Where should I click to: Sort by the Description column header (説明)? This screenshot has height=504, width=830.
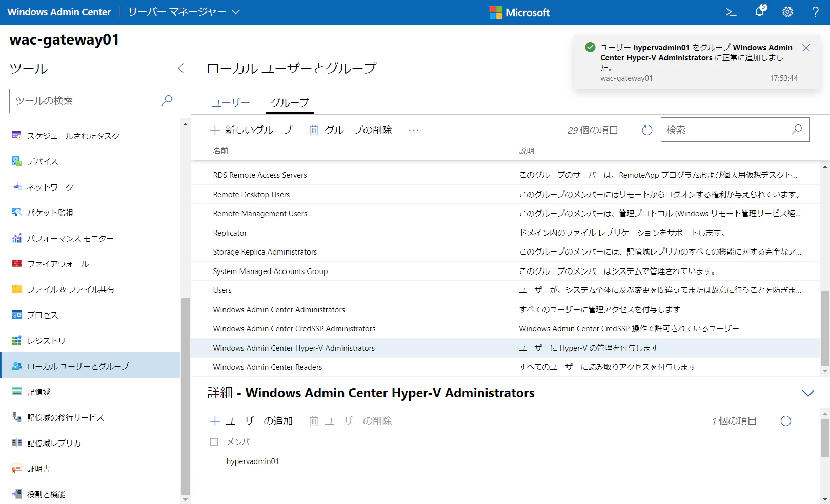click(527, 151)
